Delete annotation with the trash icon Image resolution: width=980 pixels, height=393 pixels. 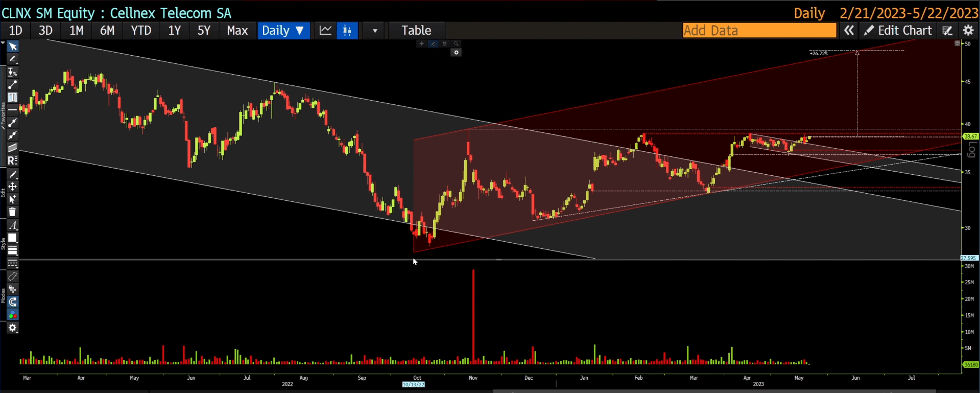(13, 212)
